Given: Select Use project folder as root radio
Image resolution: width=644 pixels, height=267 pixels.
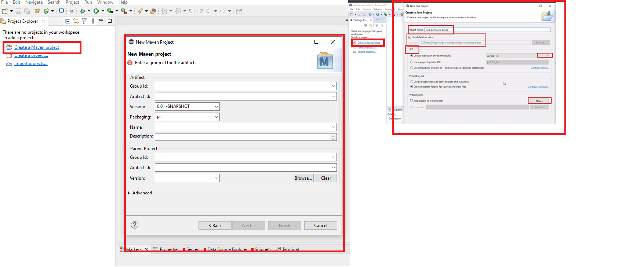Looking at the screenshot, I should tap(412, 82).
